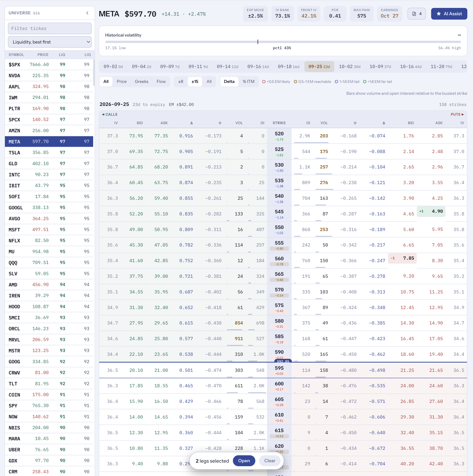
Task: Set strike range to ±15
Action: [195, 82]
